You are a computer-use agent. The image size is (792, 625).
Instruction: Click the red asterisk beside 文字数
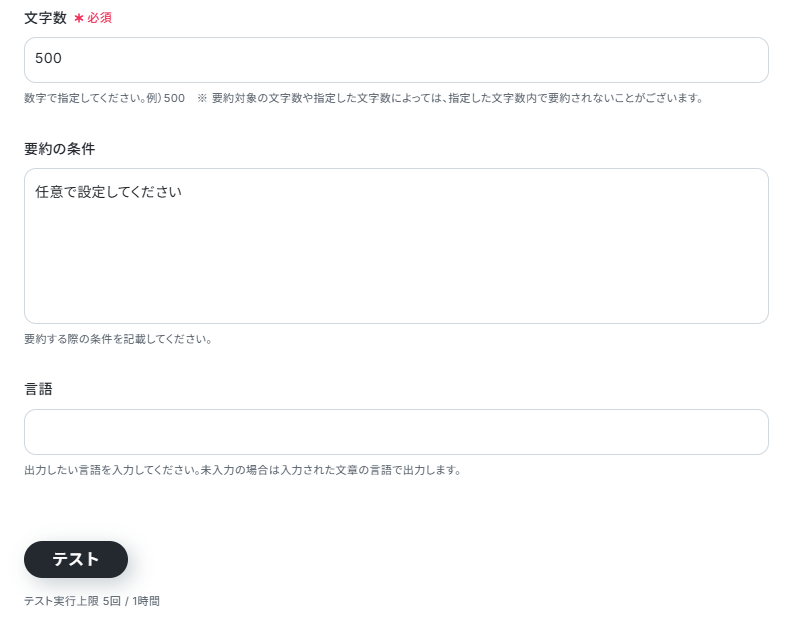(79, 18)
